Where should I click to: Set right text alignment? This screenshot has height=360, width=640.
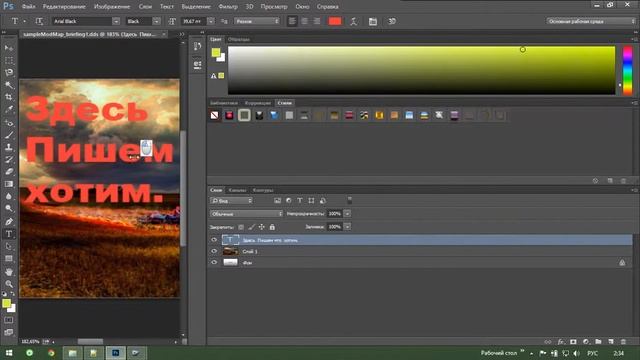(x=317, y=21)
